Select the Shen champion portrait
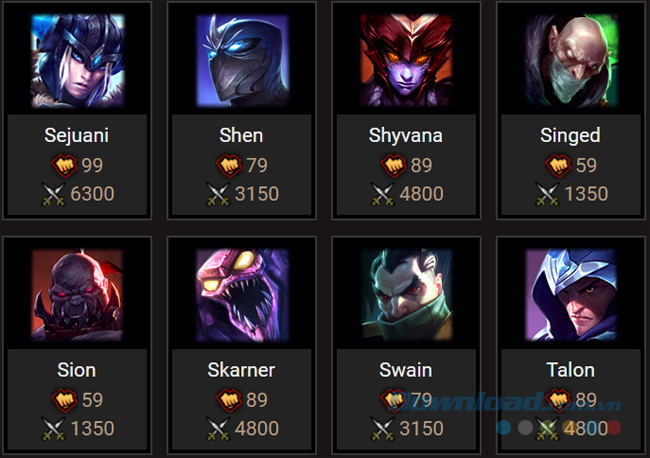 (242, 61)
